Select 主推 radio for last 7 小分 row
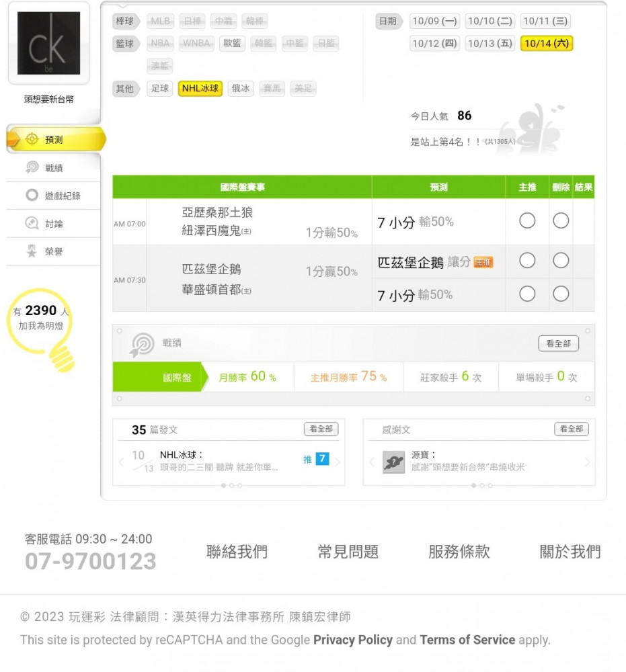 click(x=527, y=294)
